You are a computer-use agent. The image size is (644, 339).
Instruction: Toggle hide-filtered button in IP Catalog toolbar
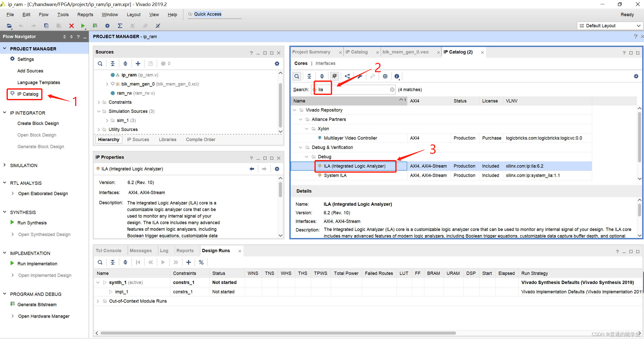(335, 76)
